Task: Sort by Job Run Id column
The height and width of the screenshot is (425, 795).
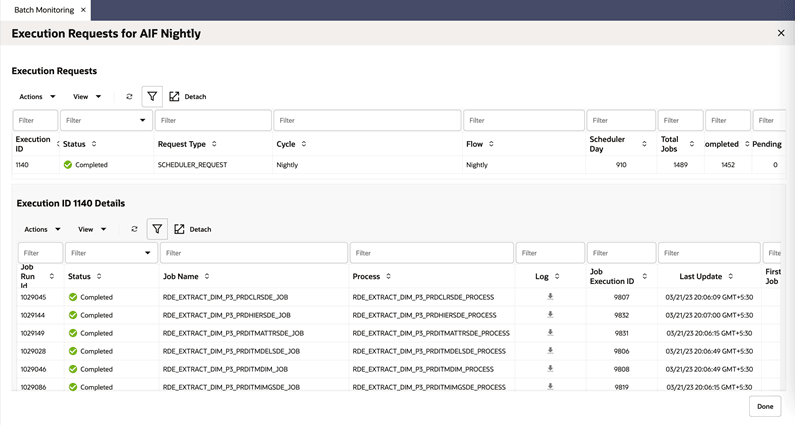Action: click(x=51, y=276)
